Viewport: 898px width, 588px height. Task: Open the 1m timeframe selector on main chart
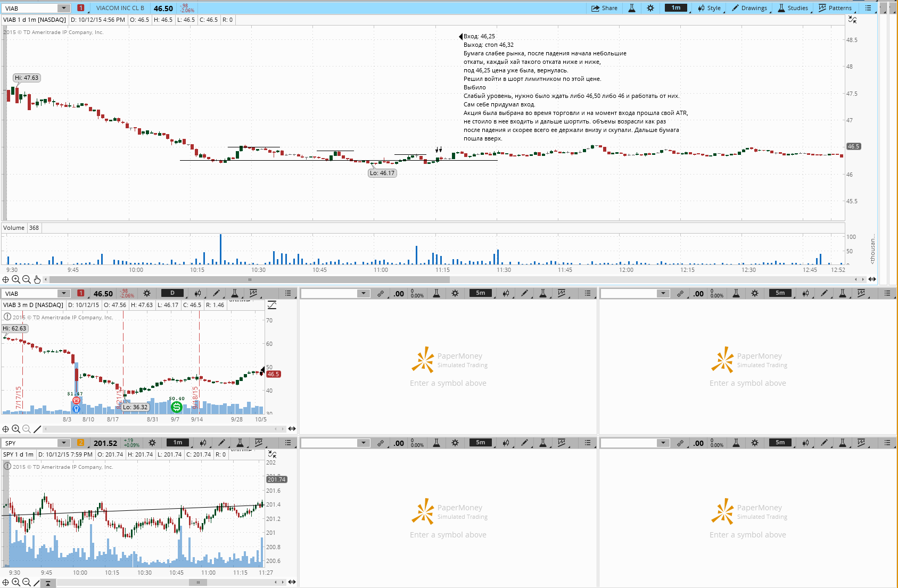pos(676,8)
